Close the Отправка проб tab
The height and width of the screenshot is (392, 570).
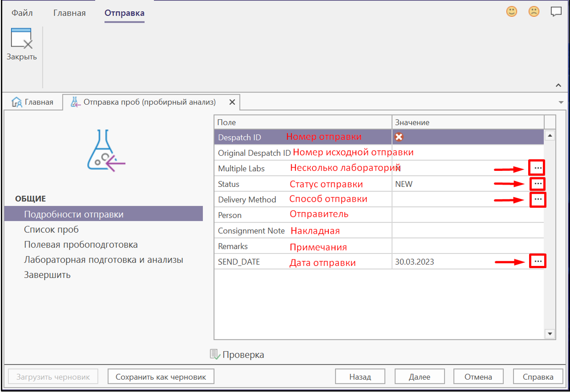pos(232,102)
